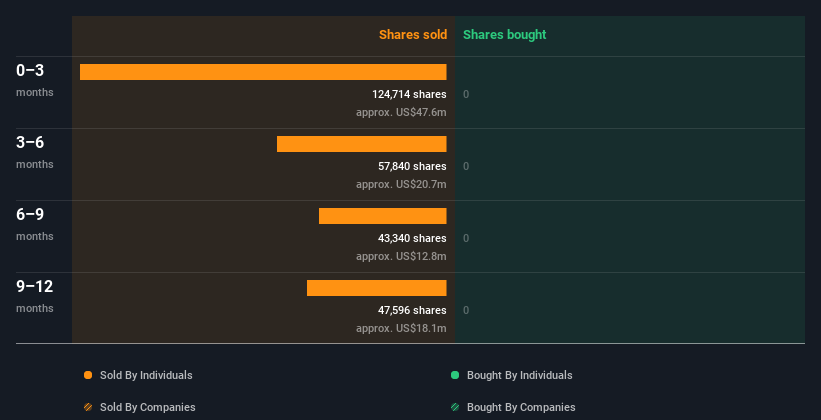821x420 pixels.
Task: Click the Shares bought column header
Action: point(504,35)
